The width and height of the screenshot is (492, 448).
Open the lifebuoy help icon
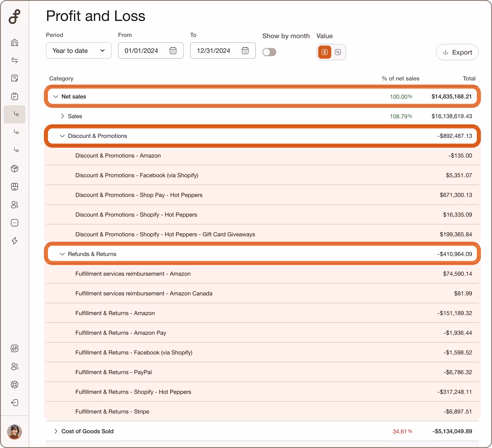point(15,385)
